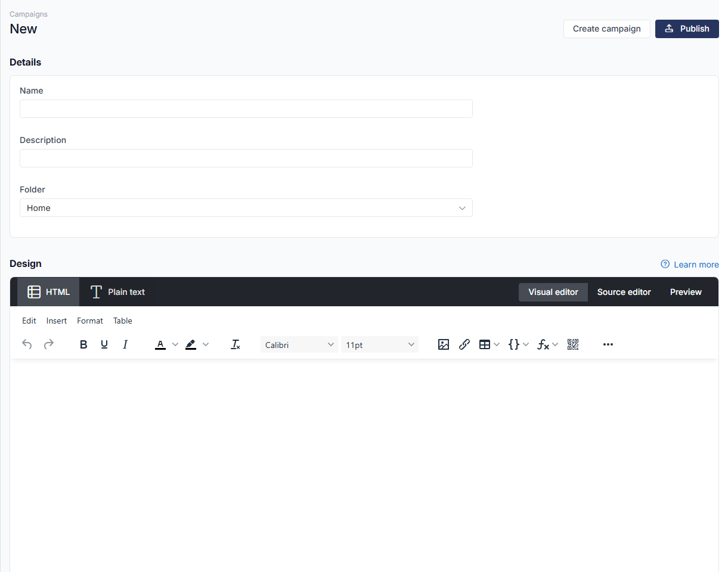
Task: Expand the curly braces dropdown arrow
Action: point(526,344)
